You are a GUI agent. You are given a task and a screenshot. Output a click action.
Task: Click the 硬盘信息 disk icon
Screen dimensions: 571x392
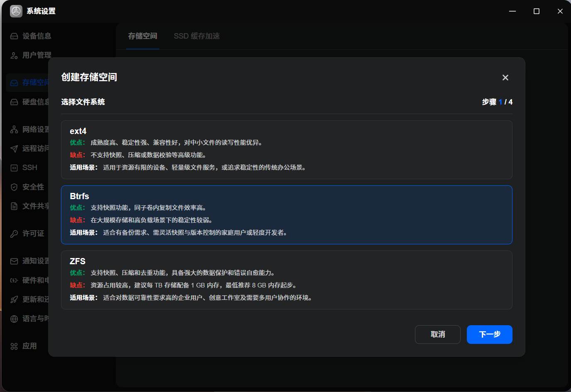pos(14,102)
